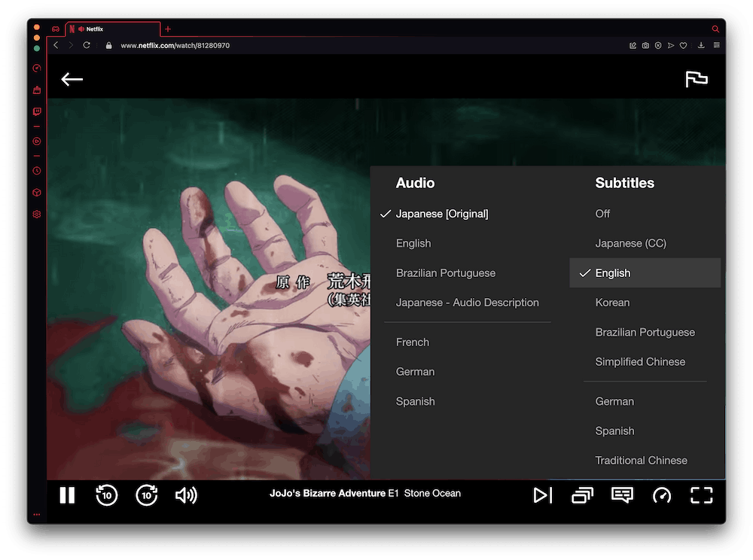This screenshot has width=753, height=560.
Task: Click the site lock icon
Action: click(x=109, y=46)
